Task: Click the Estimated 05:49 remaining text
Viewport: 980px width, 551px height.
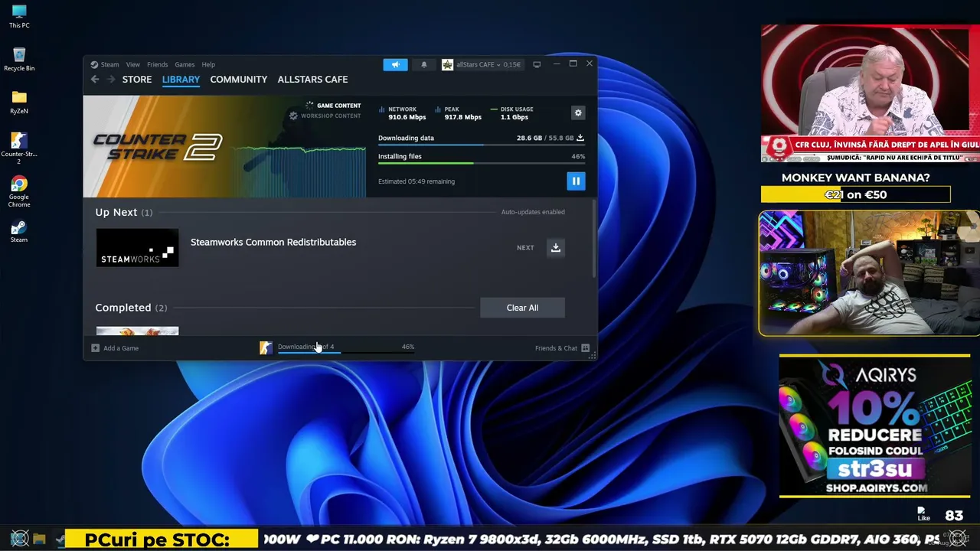Action: [416, 182]
